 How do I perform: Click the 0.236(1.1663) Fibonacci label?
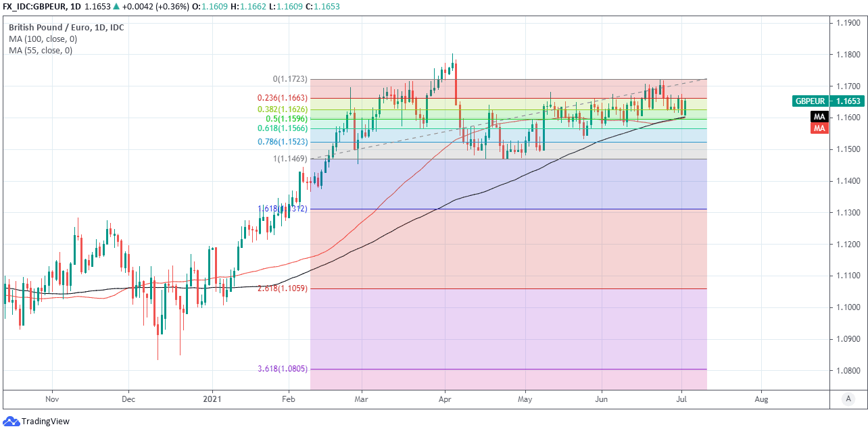[282, 98]
